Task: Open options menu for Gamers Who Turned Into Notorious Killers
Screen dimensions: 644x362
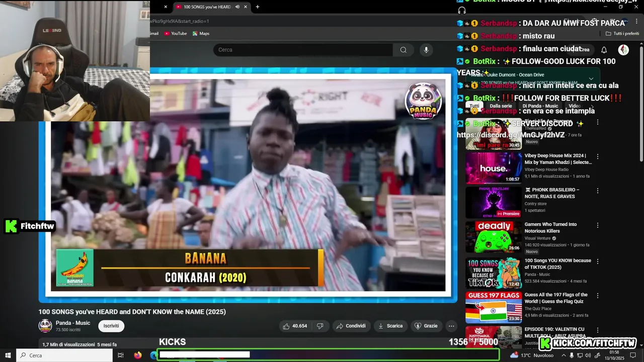Action: click(598, 225)
